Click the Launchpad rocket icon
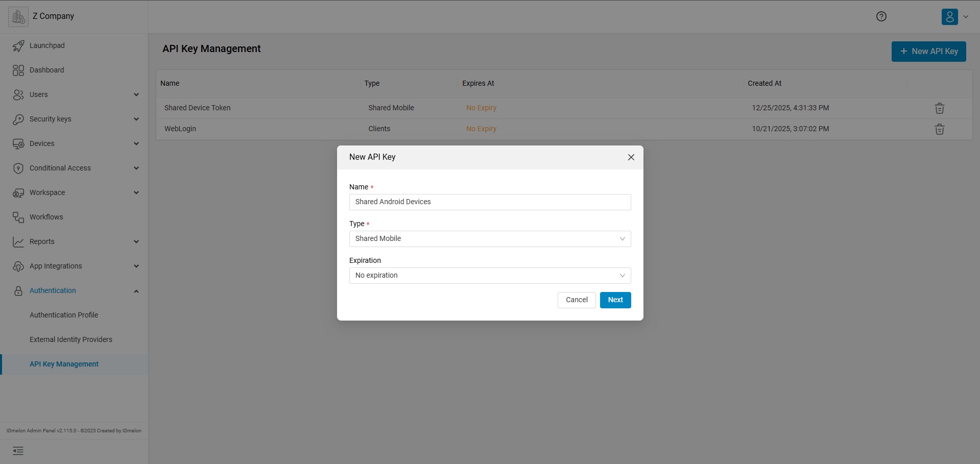980x464 pixels. click(18, 46)
